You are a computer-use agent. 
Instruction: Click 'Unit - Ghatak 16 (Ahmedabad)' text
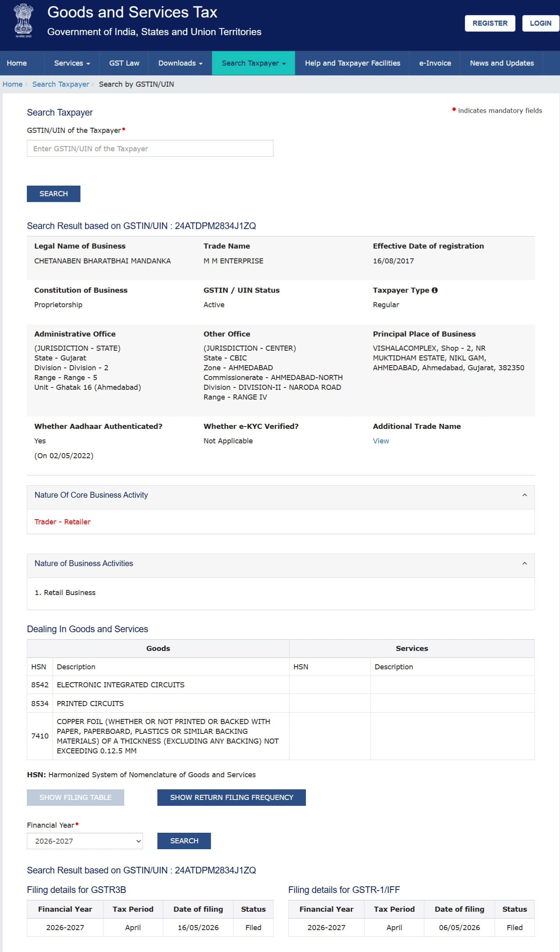click(88, 387)
